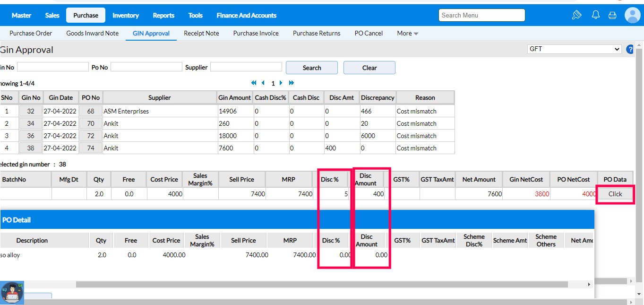Click the blue help question icon
Screen dimensions: 644x305
630,49
